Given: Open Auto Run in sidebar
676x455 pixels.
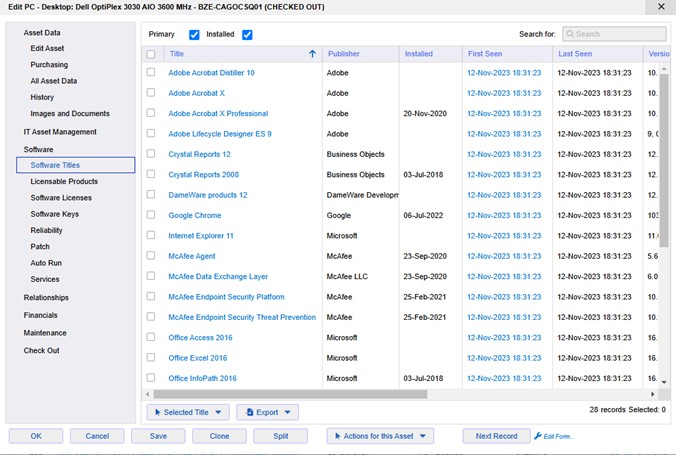Looking at the screenshot, I should tap(46, 263).
